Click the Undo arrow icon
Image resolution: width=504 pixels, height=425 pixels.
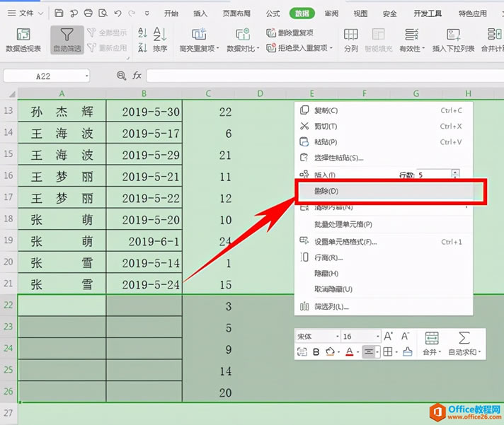[118, 13]
